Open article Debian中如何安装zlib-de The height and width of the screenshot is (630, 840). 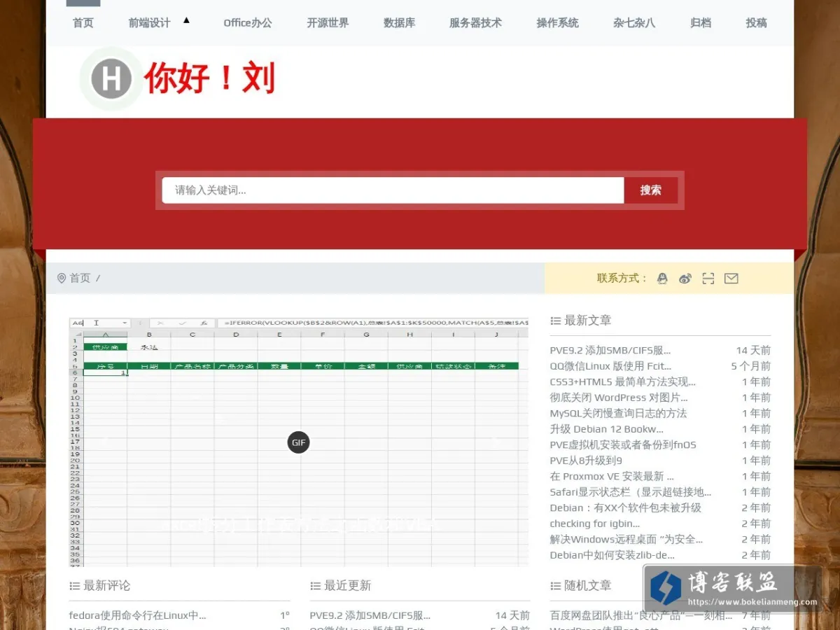[x=612, y=555]
